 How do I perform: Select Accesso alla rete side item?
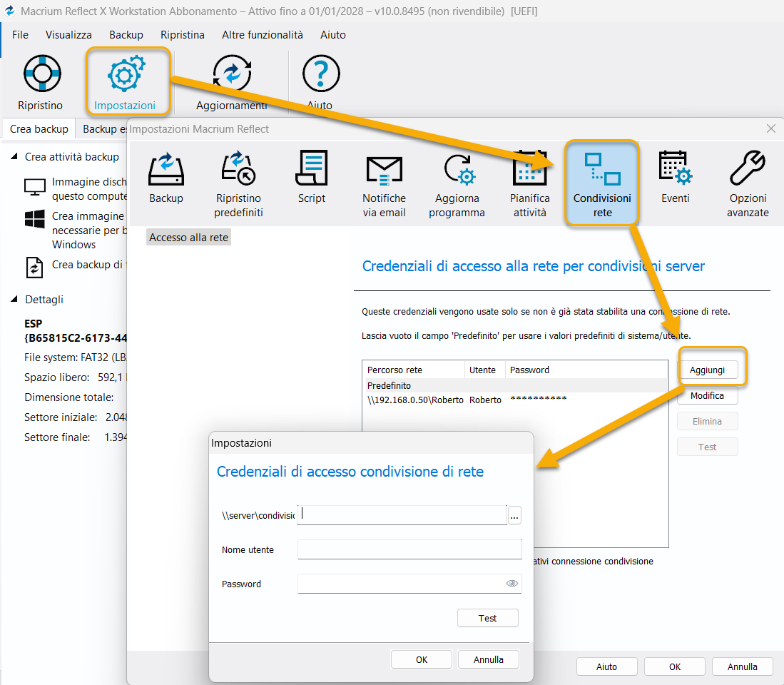coord(188,237)
